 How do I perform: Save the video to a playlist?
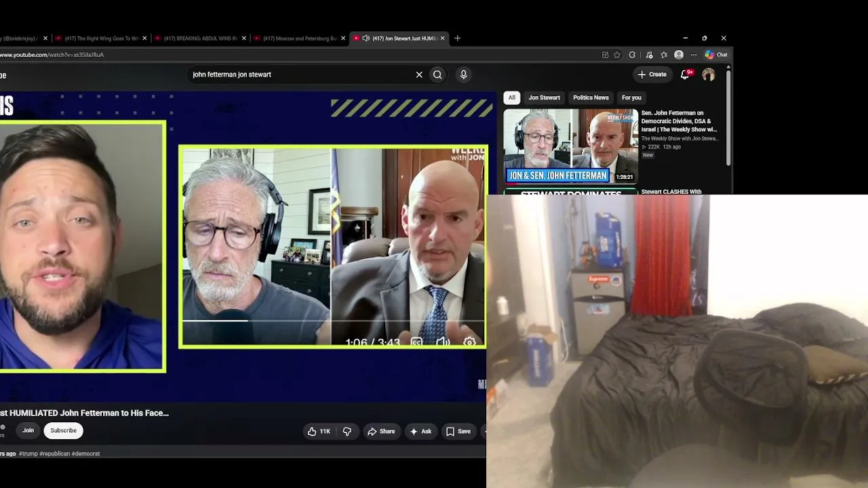(458, 431)
